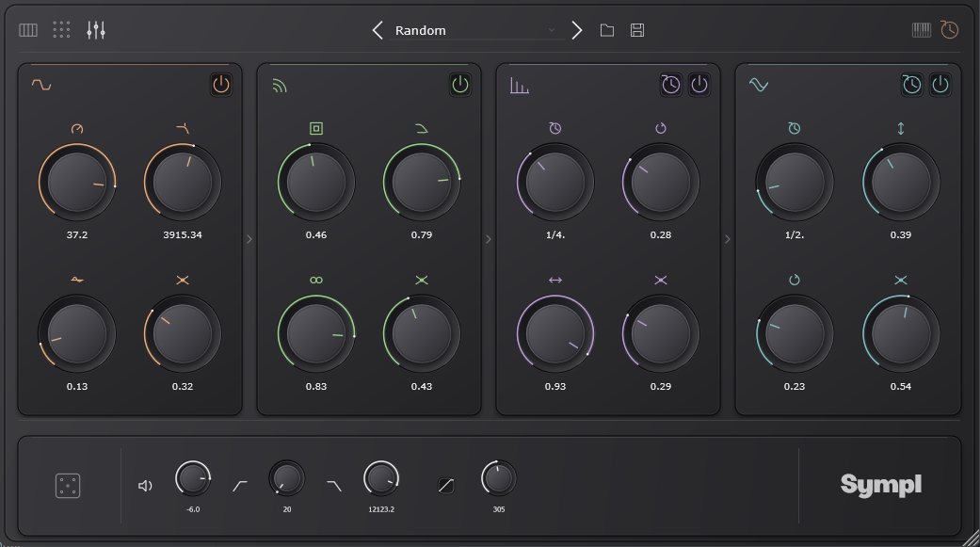The width and height of the screenshot is (980, 547).
Task: Click the green signal waves module icon
Action: coord(280,85)
